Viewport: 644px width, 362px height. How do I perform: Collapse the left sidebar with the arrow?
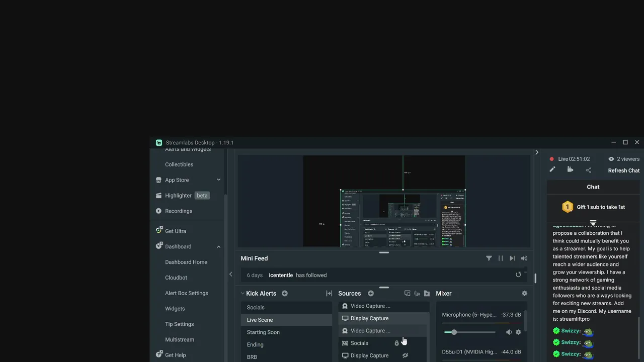click(x=231, y=274)
